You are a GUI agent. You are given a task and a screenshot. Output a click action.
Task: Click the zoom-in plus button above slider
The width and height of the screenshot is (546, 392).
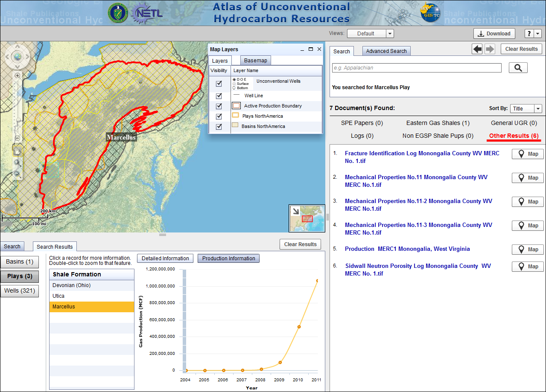point(18,75)
